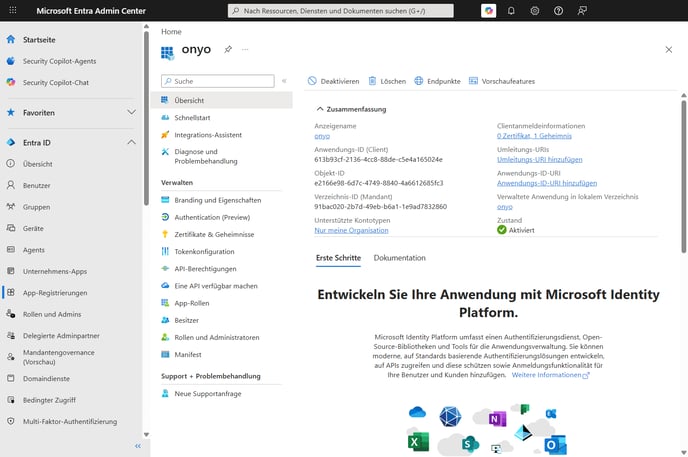The image size is (688, 457).
Task: Click the Schnellstart cloud icon
Action: (x=165, y=118)
